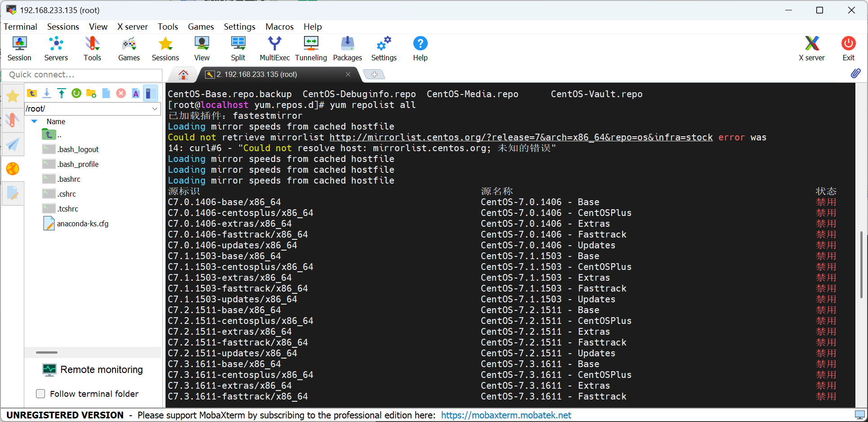
Task: Open Remote monitoring
Action: 92,369
